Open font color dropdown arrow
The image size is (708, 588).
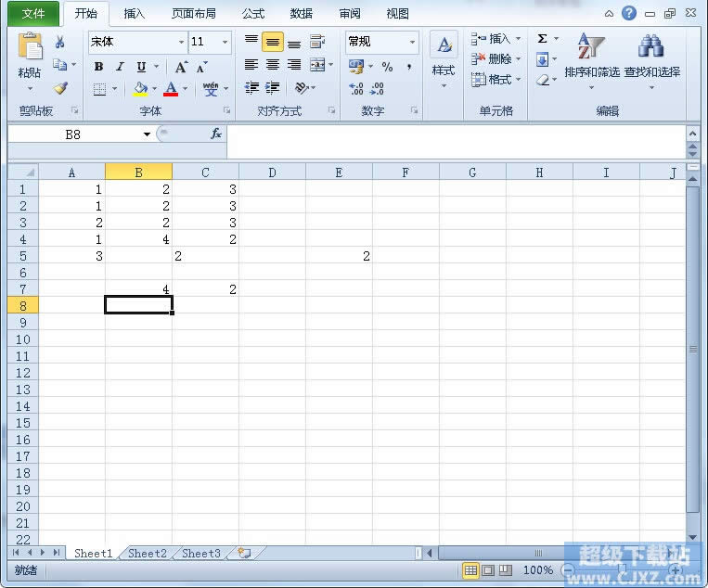tap(185, 88)
